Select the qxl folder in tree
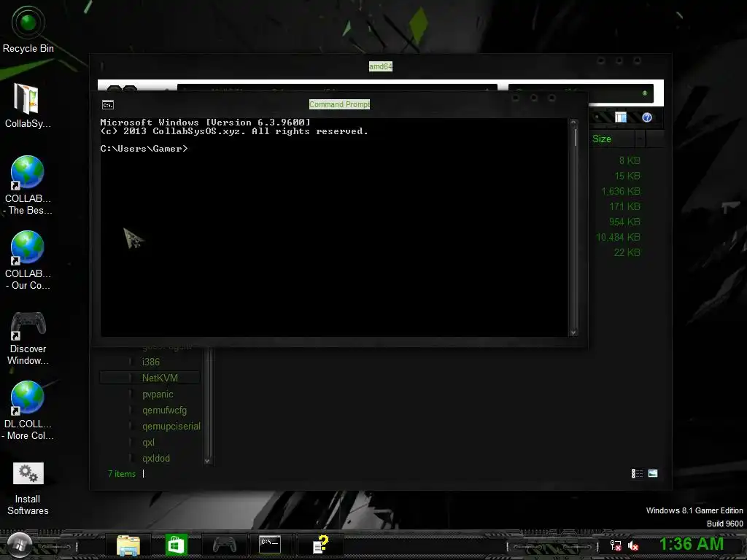The width and height of the screenshot is (747, 560). click(148, 443)
